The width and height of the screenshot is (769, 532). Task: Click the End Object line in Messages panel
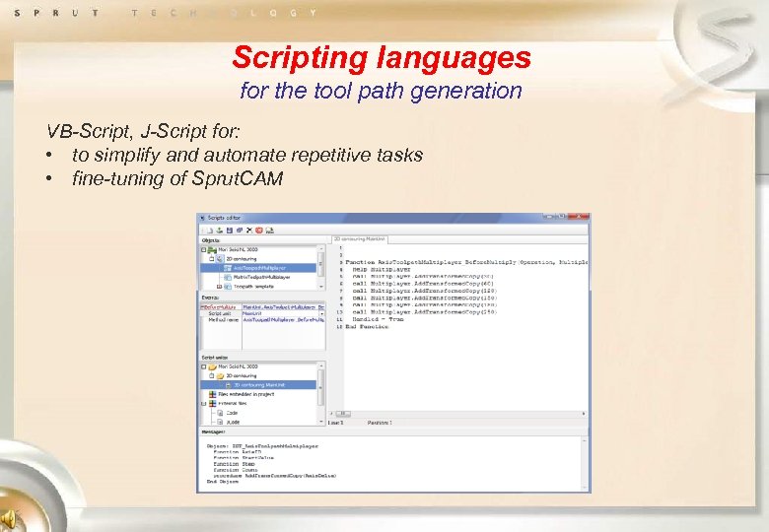(222, 482)
